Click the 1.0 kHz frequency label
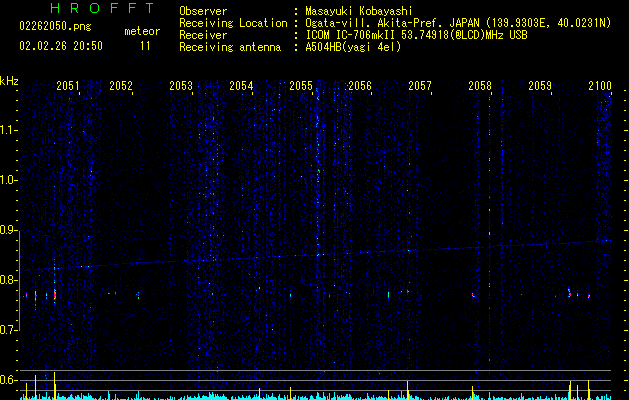Image resolution: width=629 pixels, height=400 pixels. coord(7,181)
